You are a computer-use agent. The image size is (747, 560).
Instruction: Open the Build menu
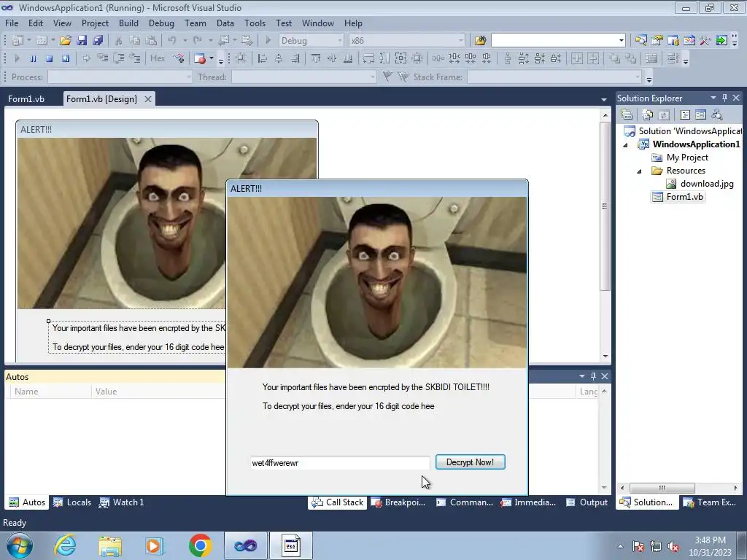(128, 23)
